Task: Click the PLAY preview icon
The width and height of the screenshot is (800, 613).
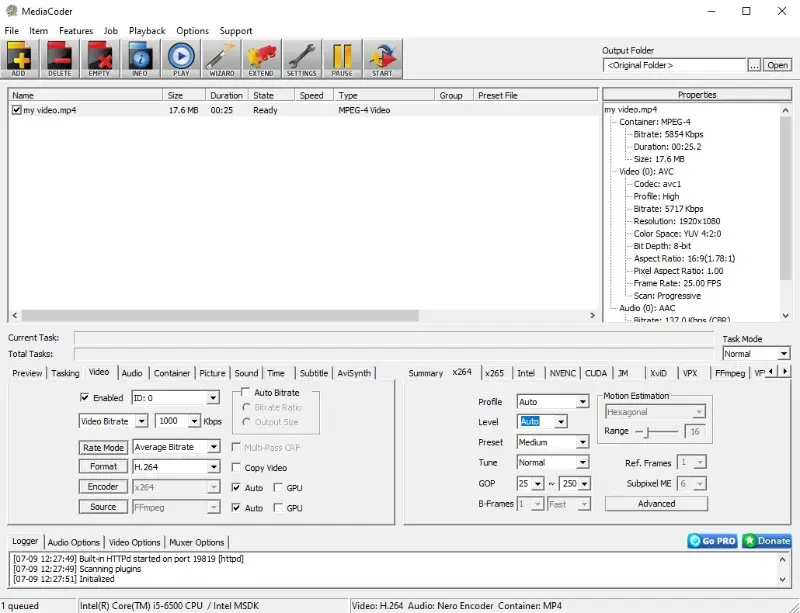Action: 181,58
